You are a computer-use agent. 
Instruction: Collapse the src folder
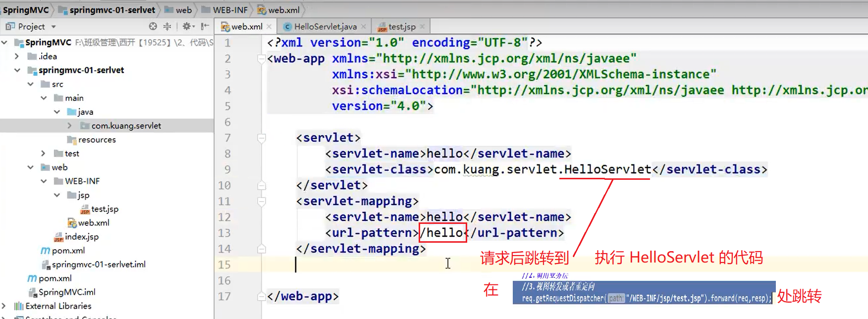[x=30, y=84]
